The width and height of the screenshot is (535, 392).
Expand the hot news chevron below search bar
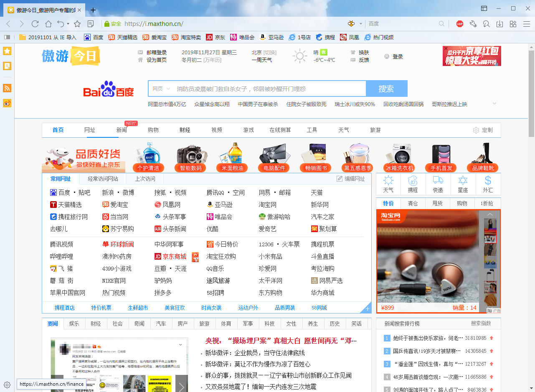(494, 104)
